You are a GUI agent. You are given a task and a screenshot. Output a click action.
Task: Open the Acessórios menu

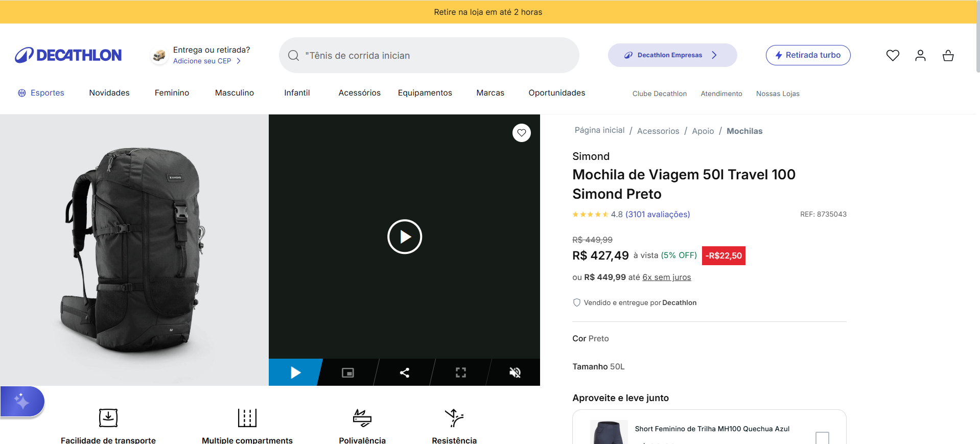coord(359,93)
